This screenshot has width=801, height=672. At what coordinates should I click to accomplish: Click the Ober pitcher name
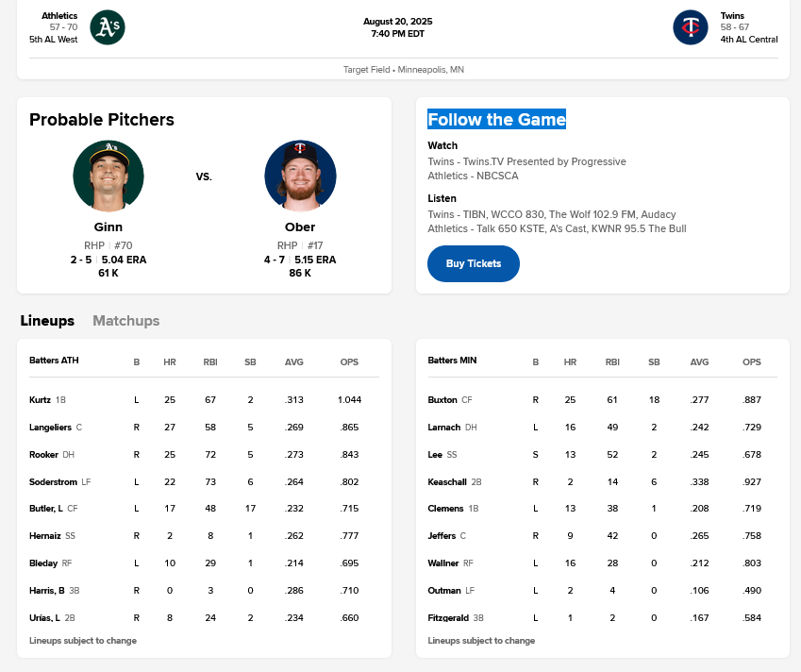click(x=300, y=227)
